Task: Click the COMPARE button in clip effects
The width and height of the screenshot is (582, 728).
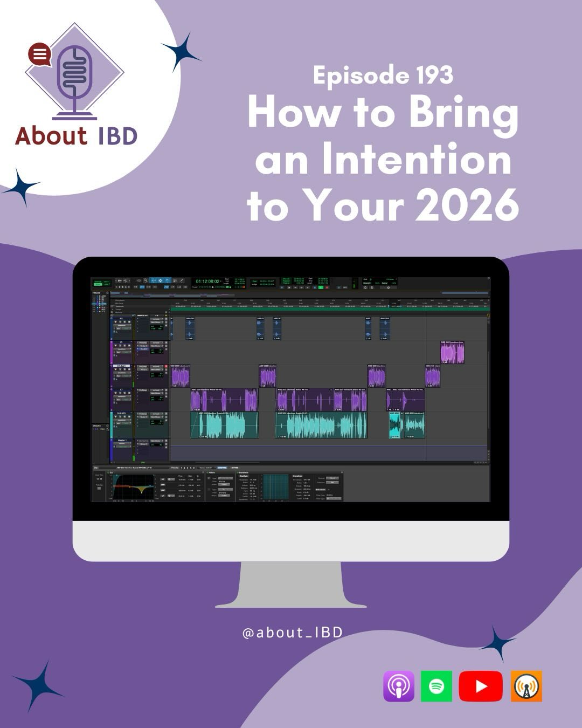Action: 222,468
